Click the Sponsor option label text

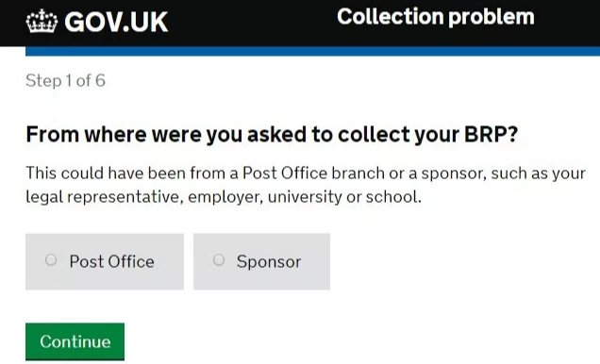[269, 262]
